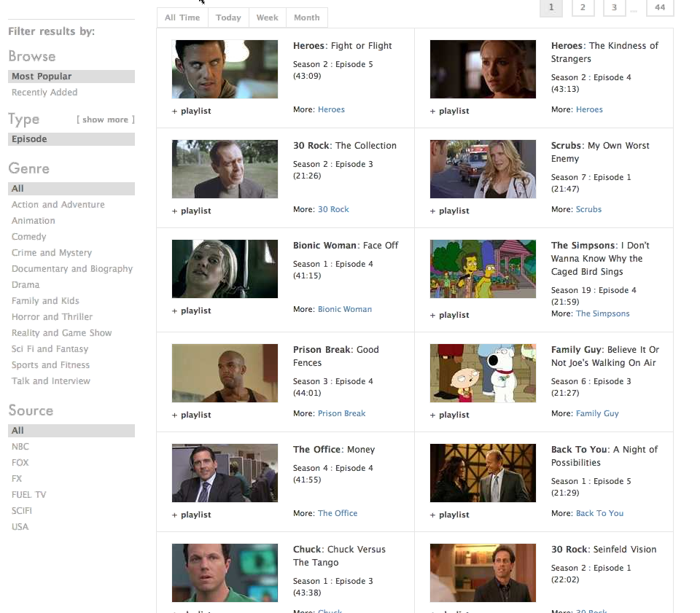
Task: Select Most Popular browse filter
Action: [x=71, y=77]
